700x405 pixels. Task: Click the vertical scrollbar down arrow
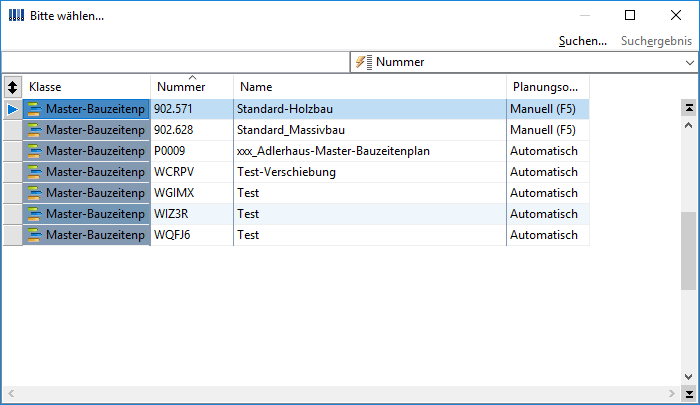tap(689, 377)
